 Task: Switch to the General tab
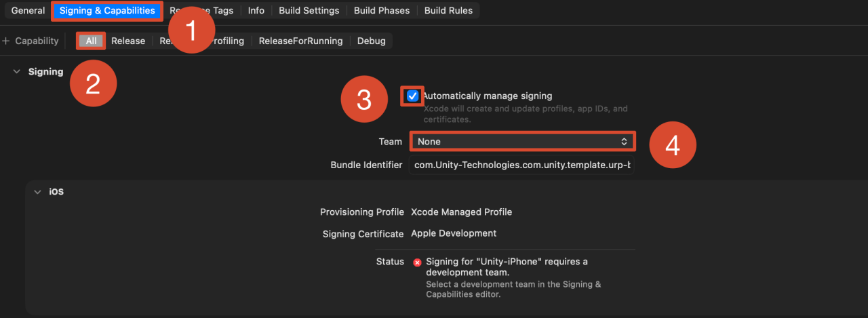coord(28,11)
